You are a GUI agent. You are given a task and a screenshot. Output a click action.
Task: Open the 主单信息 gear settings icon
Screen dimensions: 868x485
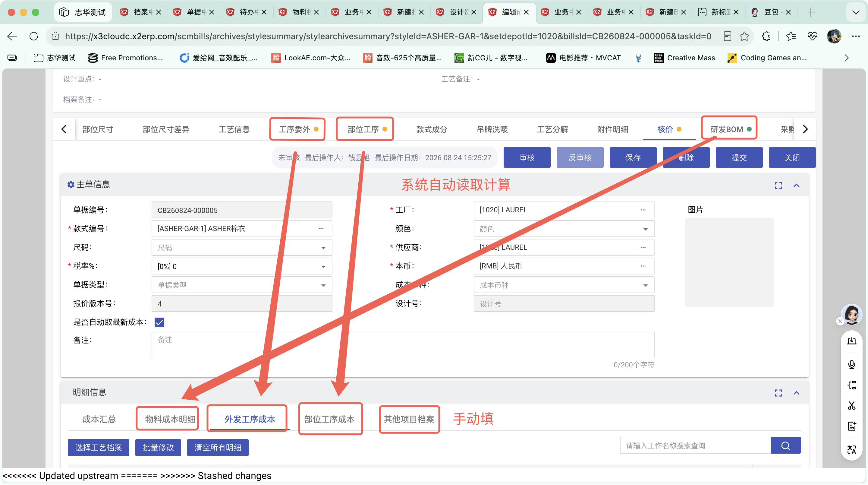[71, 185]
